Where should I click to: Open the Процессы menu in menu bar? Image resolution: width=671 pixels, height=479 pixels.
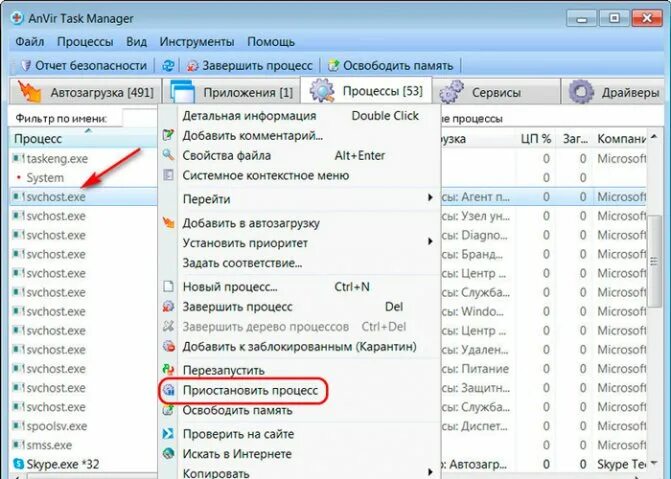(85, 42)
